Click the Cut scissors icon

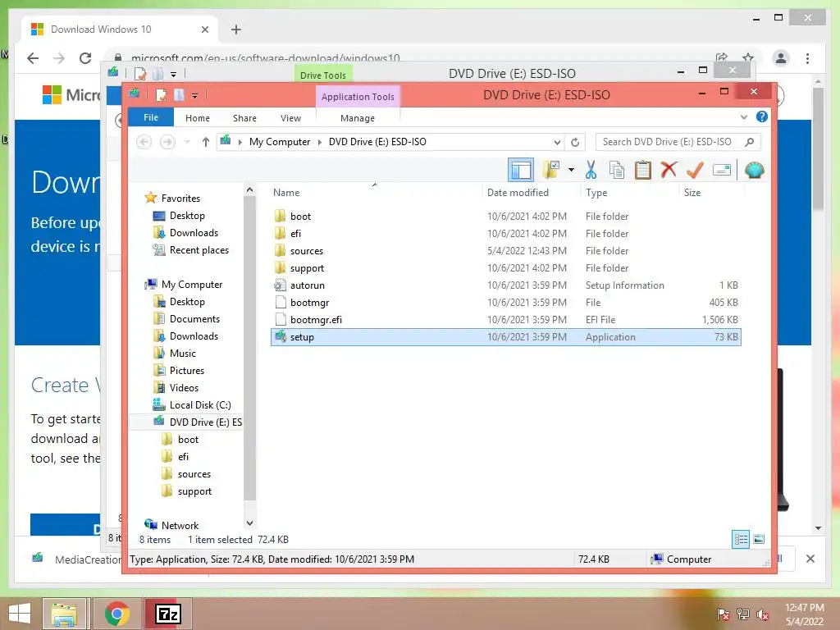(x=591, y=170)
